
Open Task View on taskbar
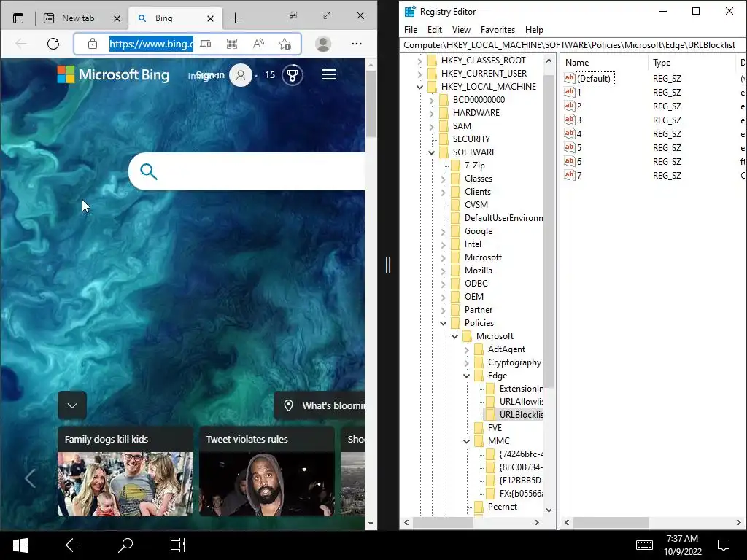coord(178,545)
